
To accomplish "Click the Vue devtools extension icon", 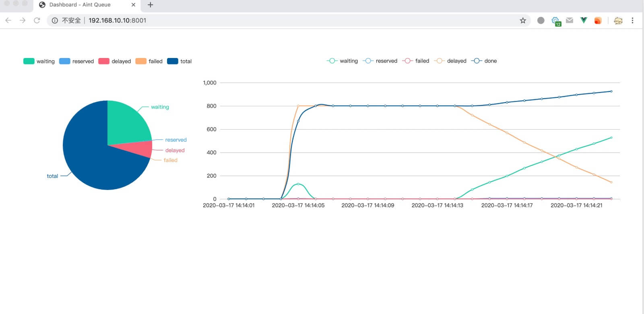I will click(584, 20).
